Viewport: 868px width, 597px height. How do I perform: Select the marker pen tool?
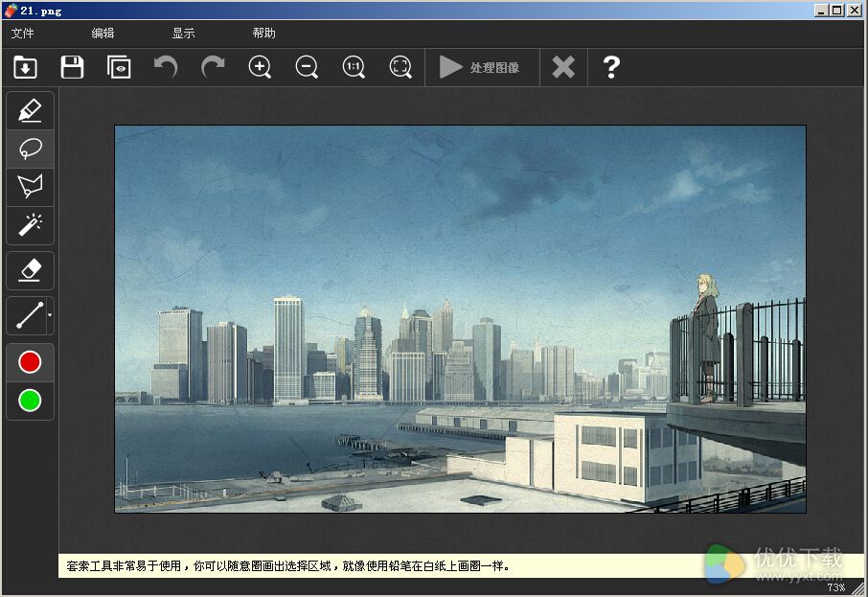[x=30, y=110]
